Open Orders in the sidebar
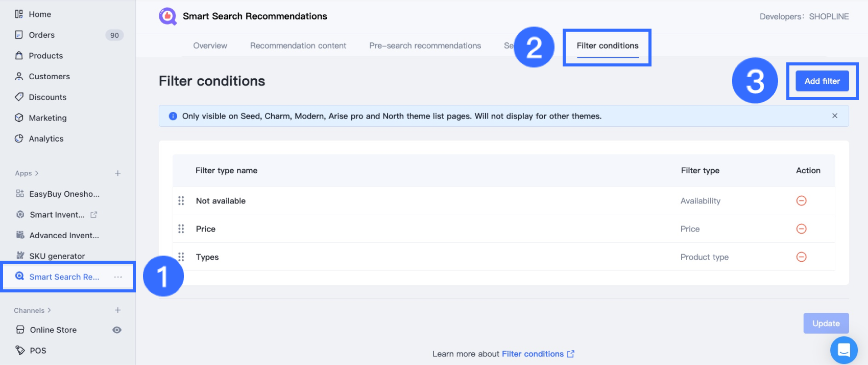 [42, 35]
